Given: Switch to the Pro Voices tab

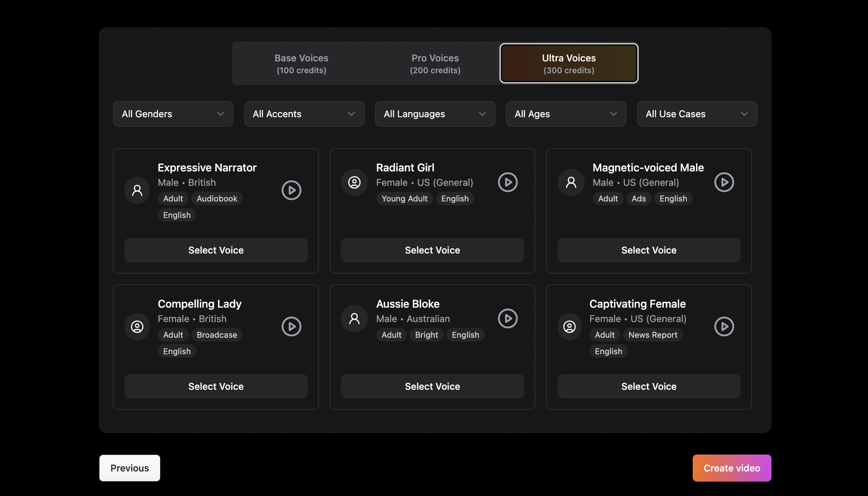Looking at the screenshot, I should pyautogui.click(x=435, y=63).
